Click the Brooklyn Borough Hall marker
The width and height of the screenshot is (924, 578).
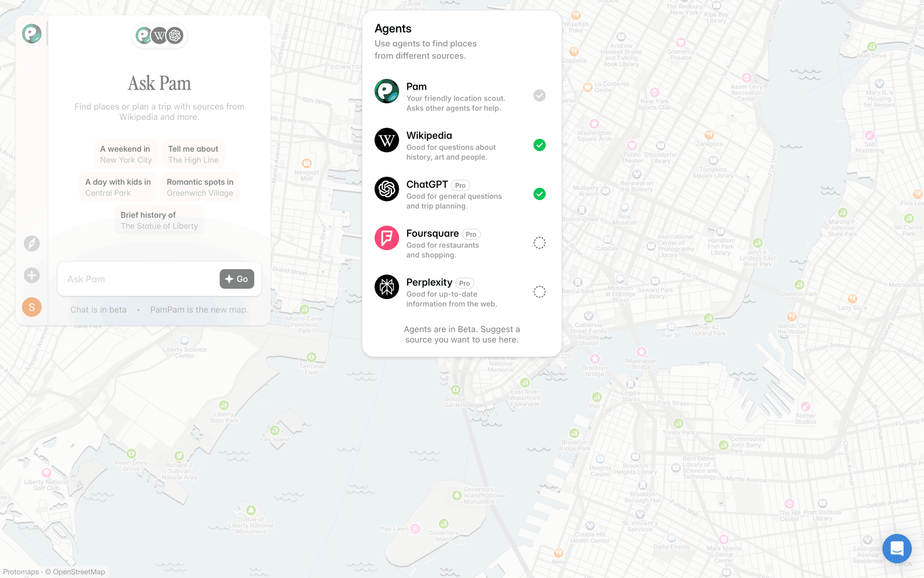643,485
